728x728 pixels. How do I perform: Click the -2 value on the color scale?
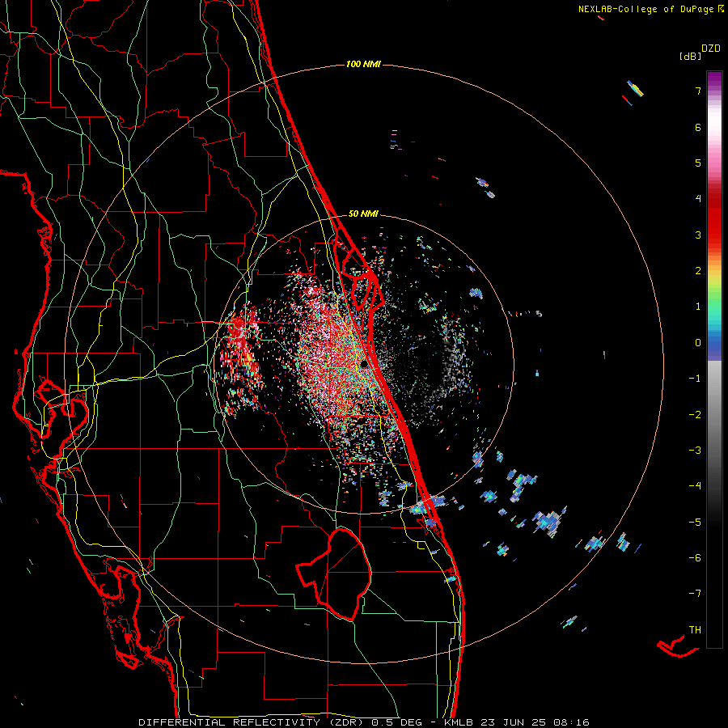(x=695, y=414)
